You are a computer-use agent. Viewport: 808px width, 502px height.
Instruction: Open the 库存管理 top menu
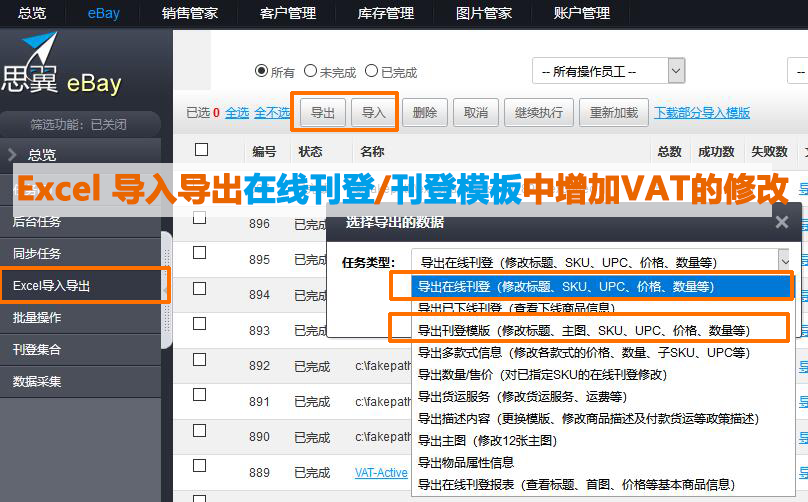point(385,13)
